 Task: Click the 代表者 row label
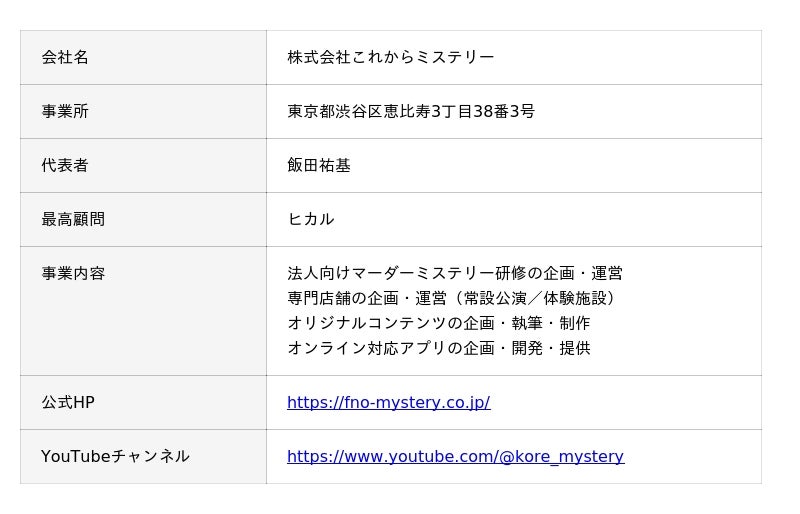click(65, 166)
